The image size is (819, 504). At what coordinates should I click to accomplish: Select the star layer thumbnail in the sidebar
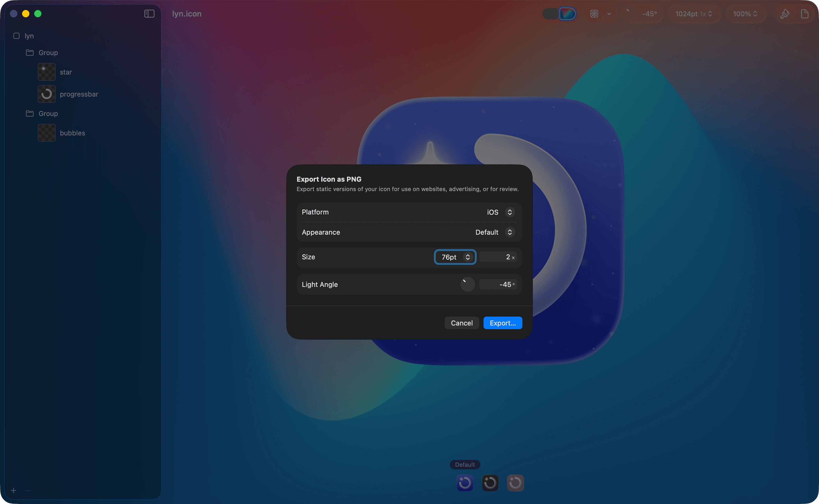46,72
